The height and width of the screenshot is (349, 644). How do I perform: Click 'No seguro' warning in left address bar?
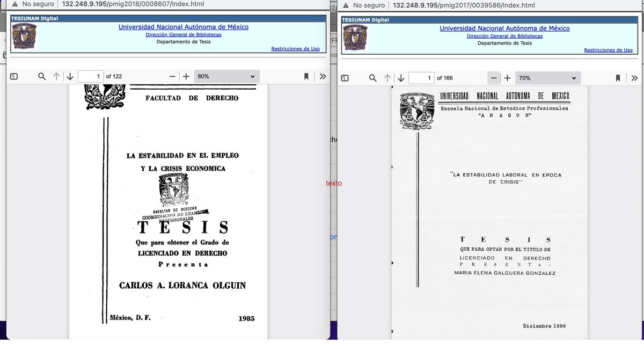coord(32,4)
